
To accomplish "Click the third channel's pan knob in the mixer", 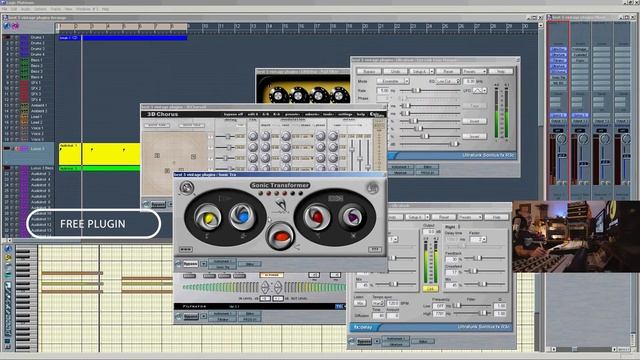I will [604, 139].
